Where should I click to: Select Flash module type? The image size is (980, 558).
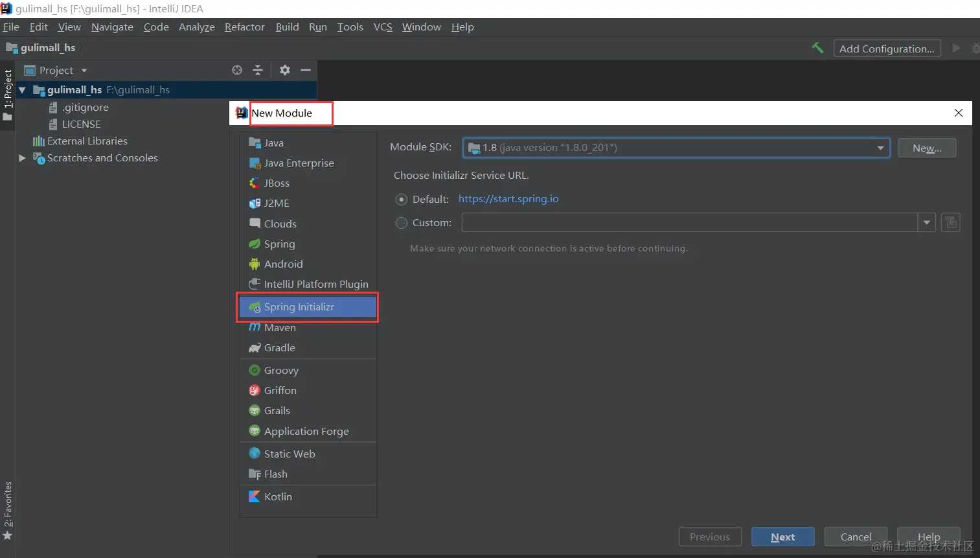click(308, 474)
